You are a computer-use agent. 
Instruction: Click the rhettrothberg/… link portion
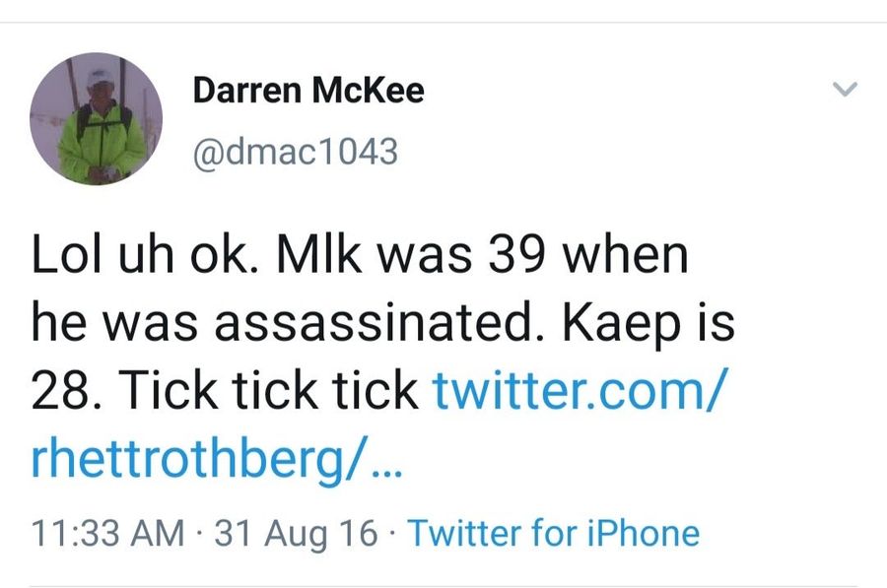click(217, 459)
